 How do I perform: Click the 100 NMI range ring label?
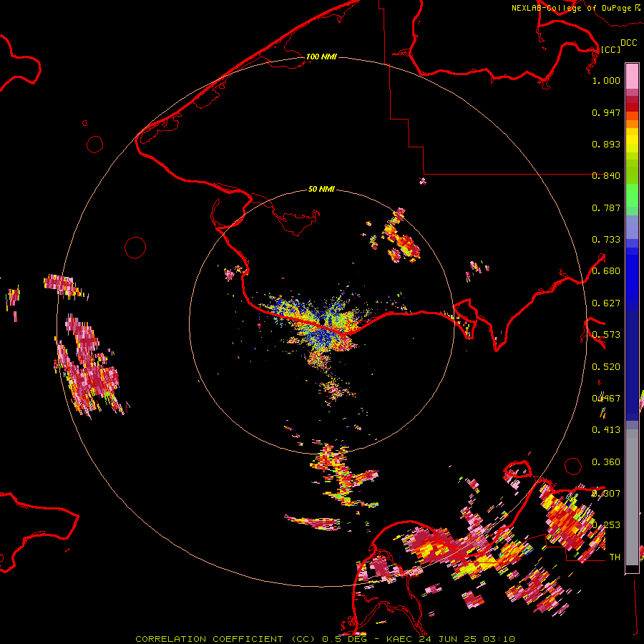(x=321, y=57)
